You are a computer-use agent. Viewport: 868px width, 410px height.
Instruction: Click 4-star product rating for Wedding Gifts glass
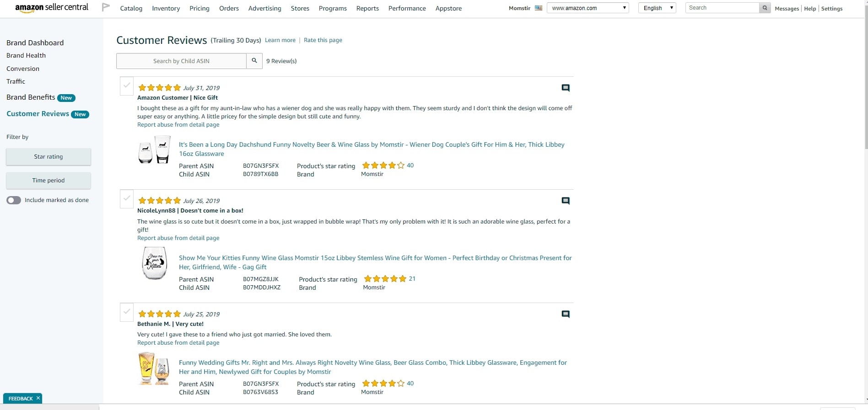click(383, 383)
